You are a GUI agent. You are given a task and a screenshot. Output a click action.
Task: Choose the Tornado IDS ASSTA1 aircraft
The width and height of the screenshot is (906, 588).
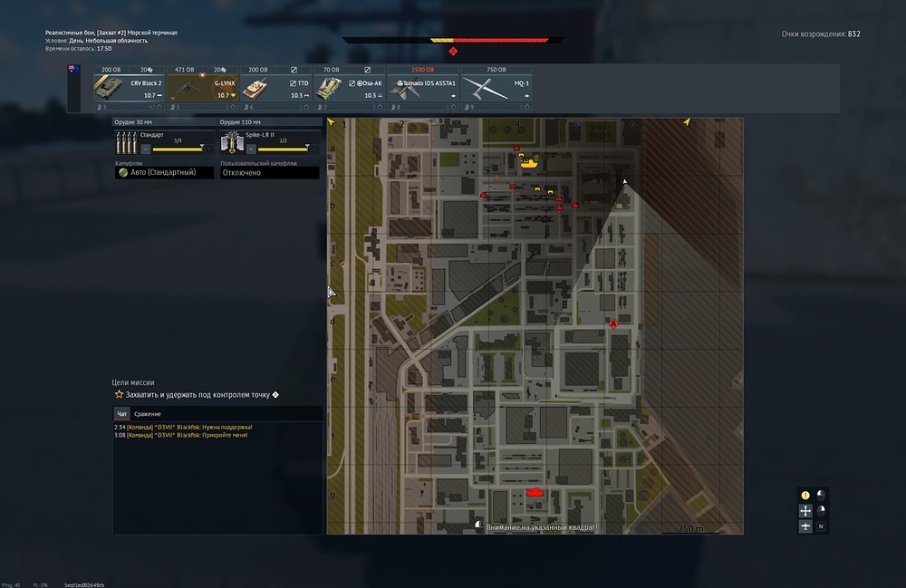(x=422, y=87)
